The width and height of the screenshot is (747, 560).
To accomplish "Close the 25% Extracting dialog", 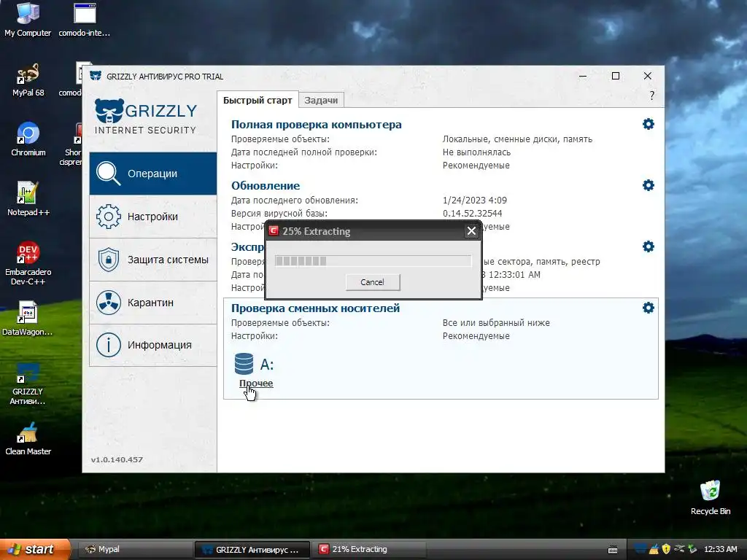I will (471, 231).
